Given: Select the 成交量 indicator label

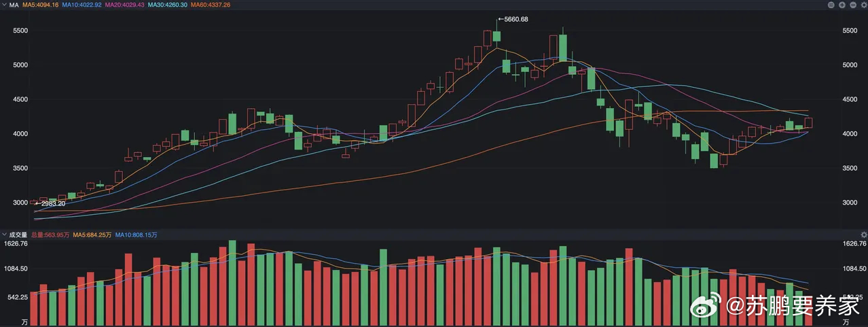Looking at the screenshot, I should (x=18, y=235).
